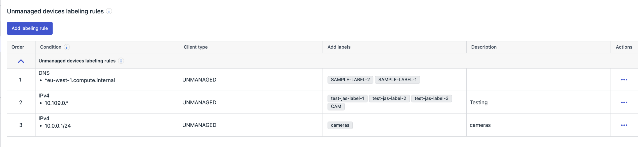Open actions menu for rule 2

pos(624,102)
